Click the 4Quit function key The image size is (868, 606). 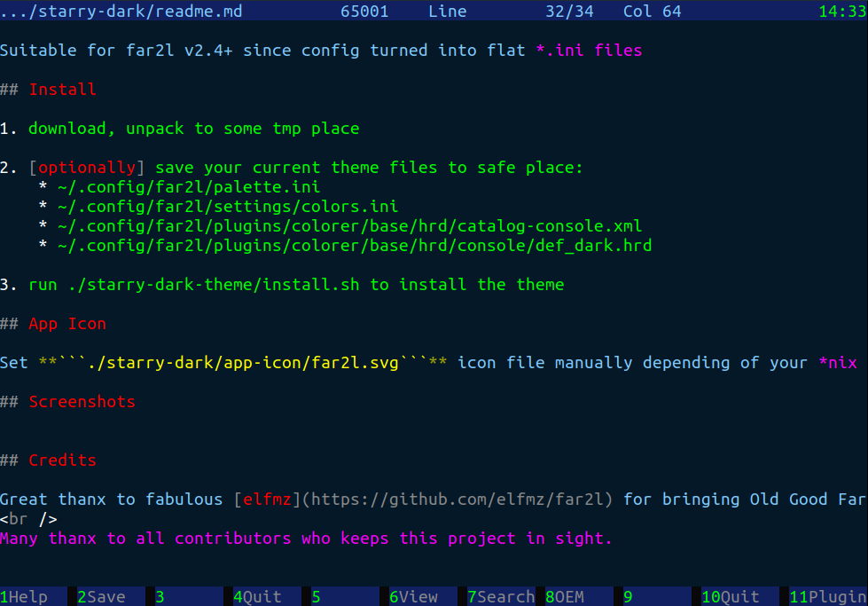click(x=268, y=596)
